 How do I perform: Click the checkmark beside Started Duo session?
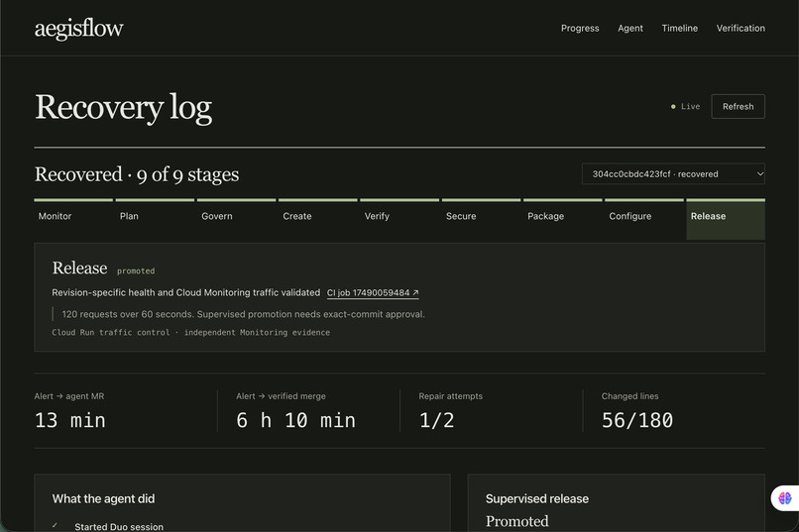tap(55, 526)
